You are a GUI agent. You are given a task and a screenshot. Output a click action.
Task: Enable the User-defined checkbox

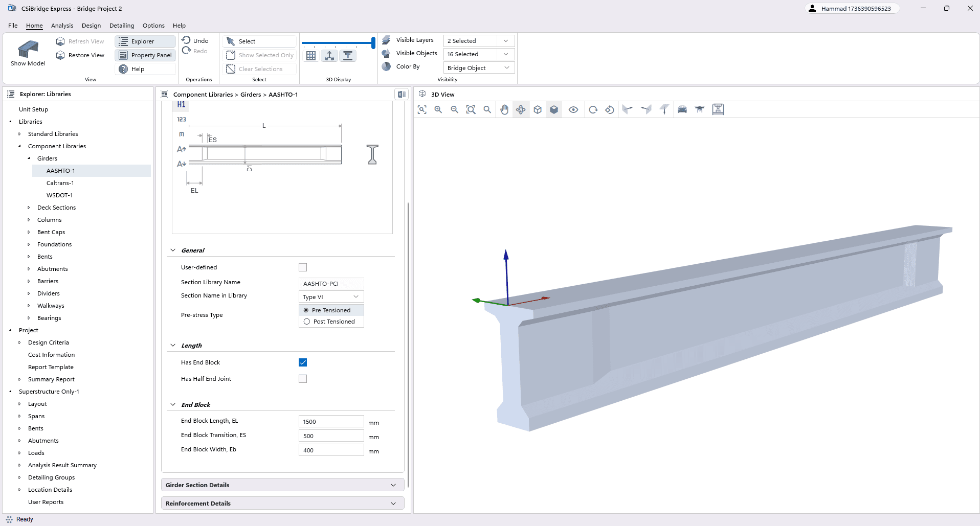[x=303, y=267]
